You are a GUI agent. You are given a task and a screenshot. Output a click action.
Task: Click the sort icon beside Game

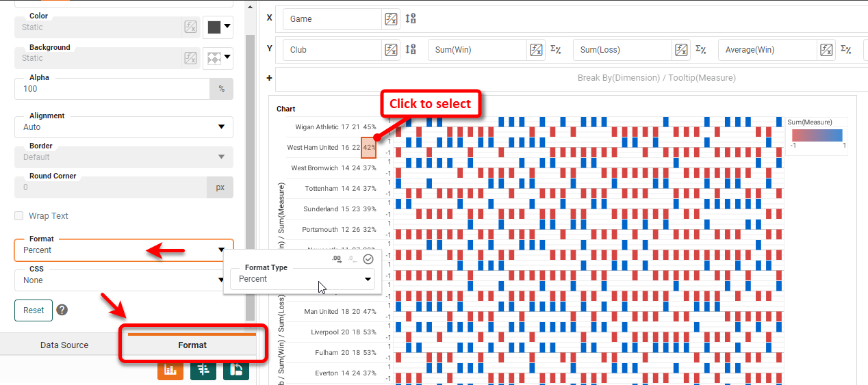pos(411,19)
